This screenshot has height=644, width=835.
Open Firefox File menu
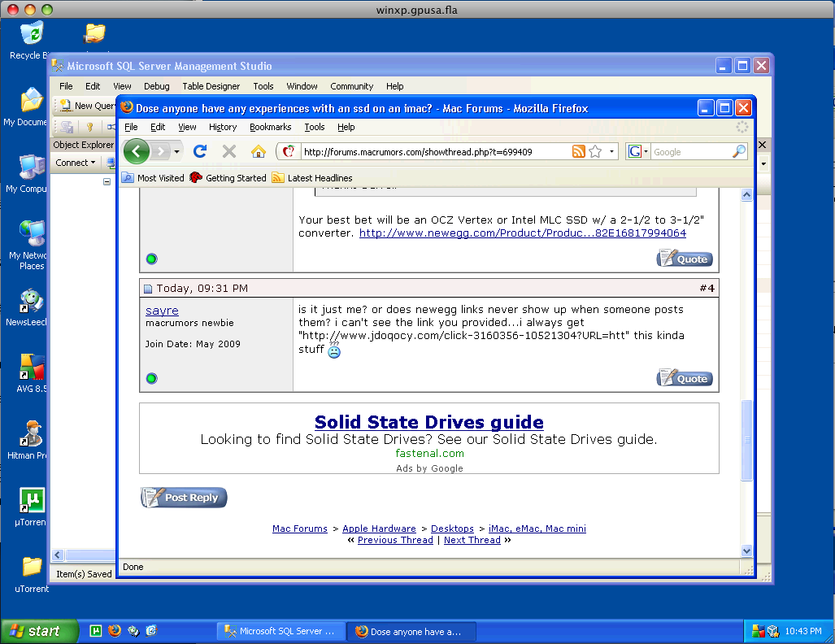pyautogui.click(x=131, y=127)
